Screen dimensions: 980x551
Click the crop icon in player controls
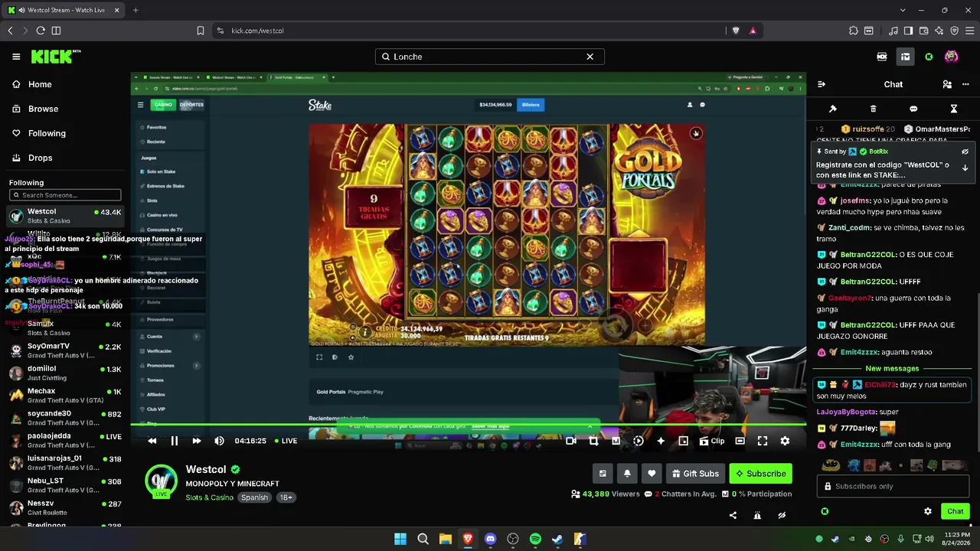[x=593, y=441]
